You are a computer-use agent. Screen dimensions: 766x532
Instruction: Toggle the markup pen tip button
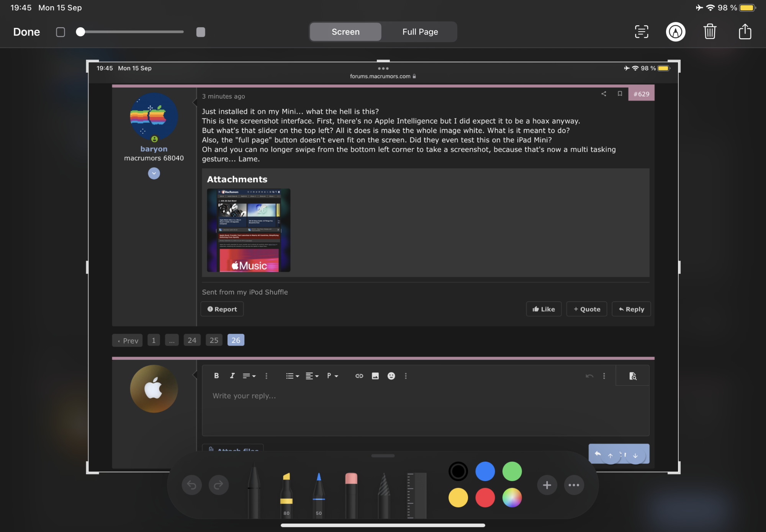pos(675,32)
